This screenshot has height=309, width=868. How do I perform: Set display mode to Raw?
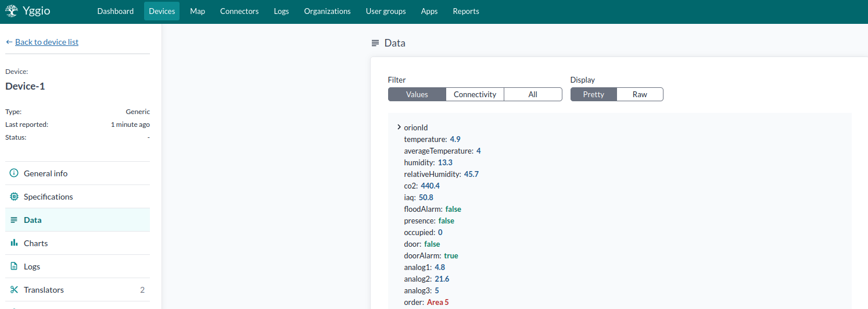[640, 94]
